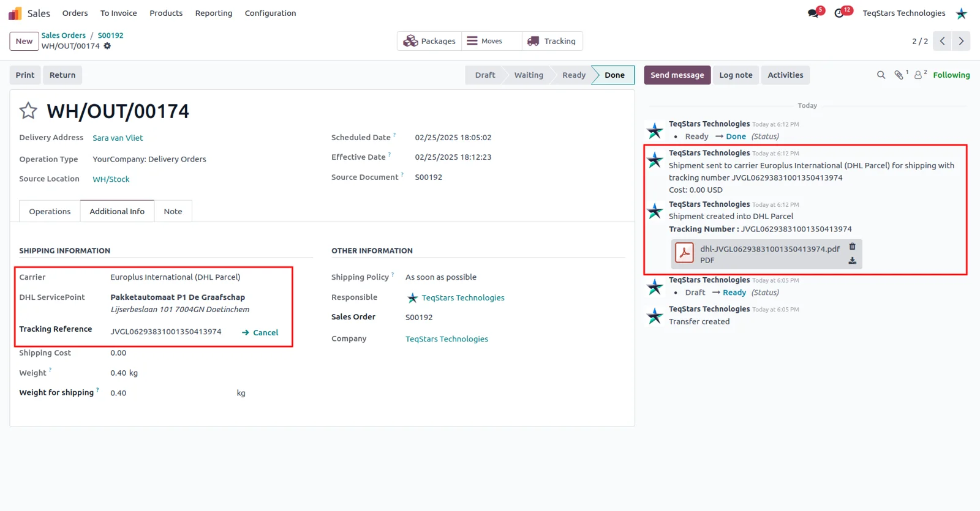This screenshot has width=980, height=511.
Task: Switch to the Operations tab
Action: pos(50,211)
